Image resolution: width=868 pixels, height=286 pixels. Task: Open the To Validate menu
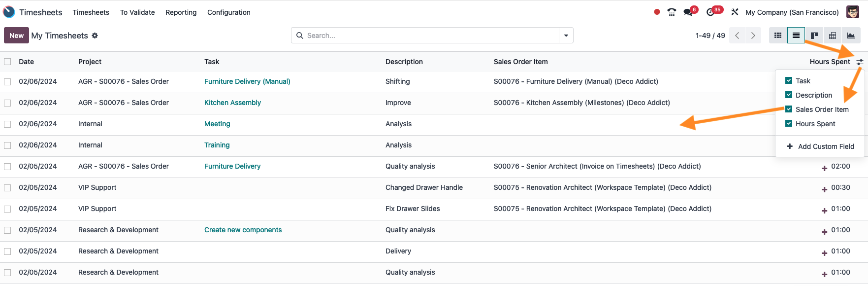(x=137, y=12)
